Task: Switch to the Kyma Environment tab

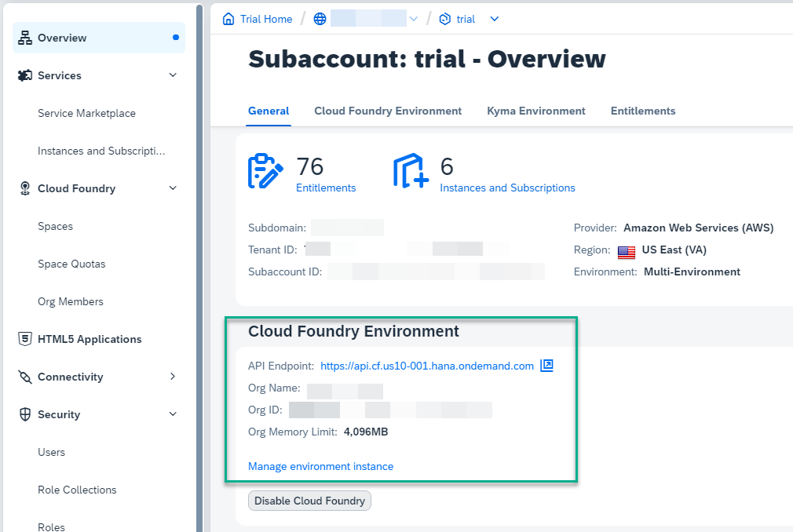Action: pos(535,111)
